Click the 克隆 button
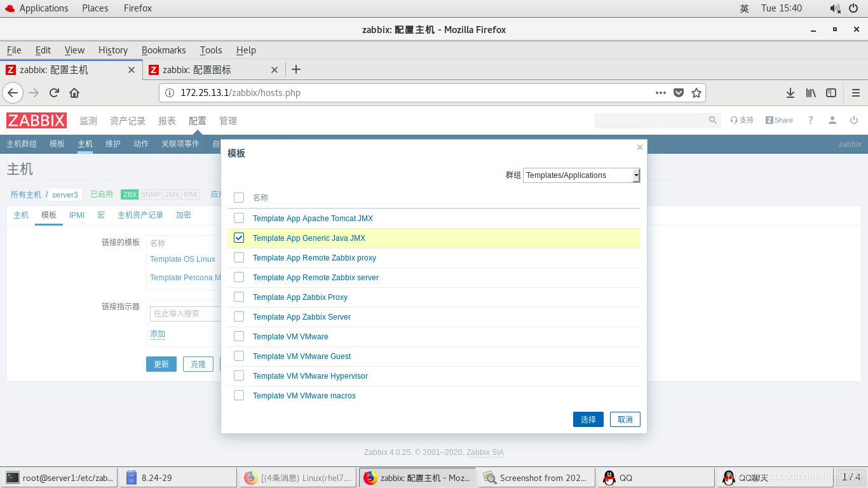868x488 pixels. pyautogui.click(x=198, y=364)
